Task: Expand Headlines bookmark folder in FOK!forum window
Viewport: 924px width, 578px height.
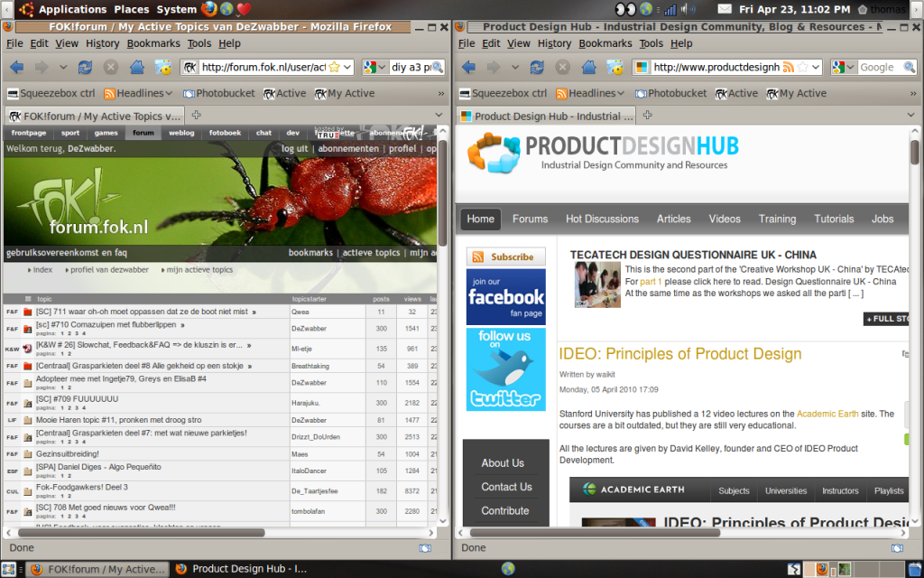Action: (x=138, y=93)
